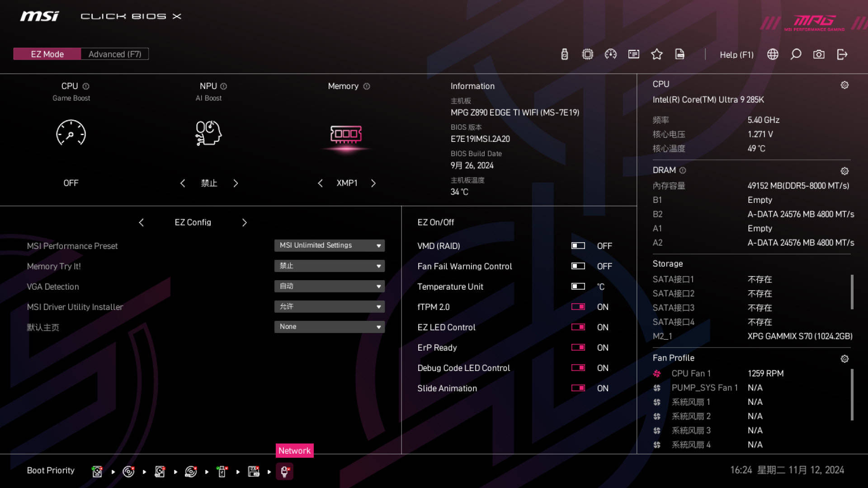Switch to Advanced (F7) mode tab

(115, 54)
